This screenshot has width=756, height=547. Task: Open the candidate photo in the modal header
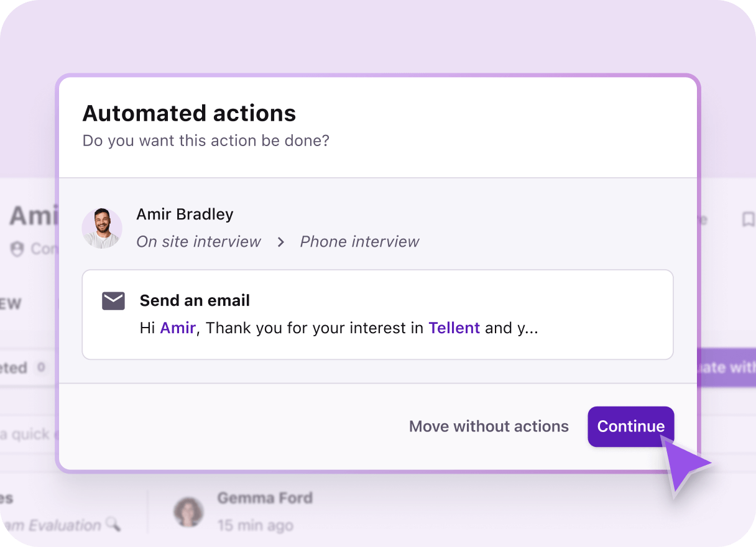pyautogui.click(x=101, y=229)
